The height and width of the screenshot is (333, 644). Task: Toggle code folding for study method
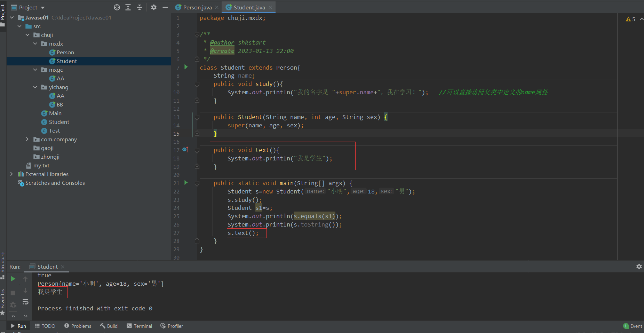click(x=197, y=84)
